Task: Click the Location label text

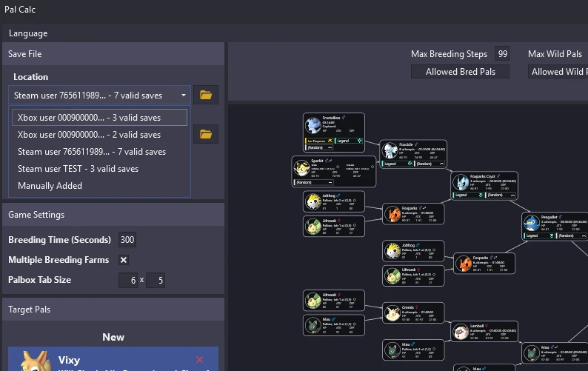Action: click(31, 77)
